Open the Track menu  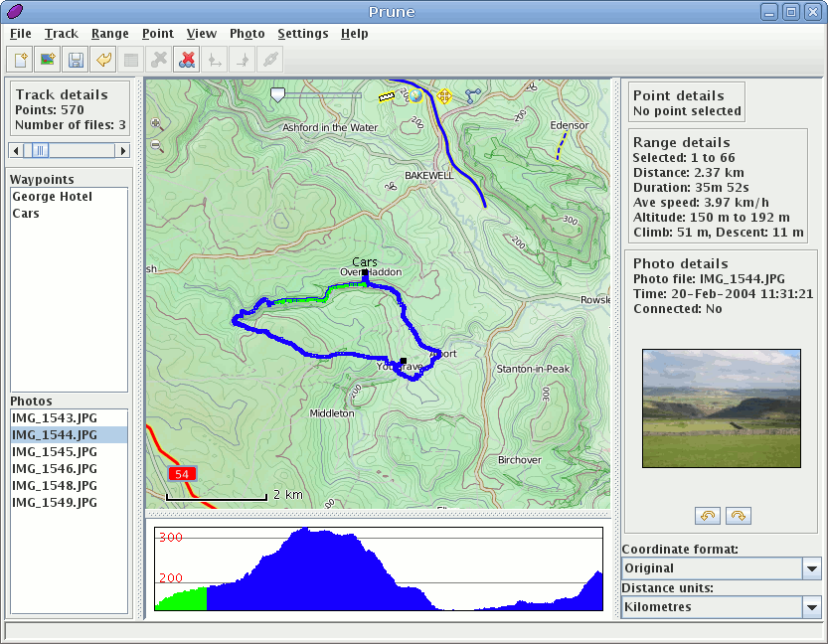pos(61,33)
